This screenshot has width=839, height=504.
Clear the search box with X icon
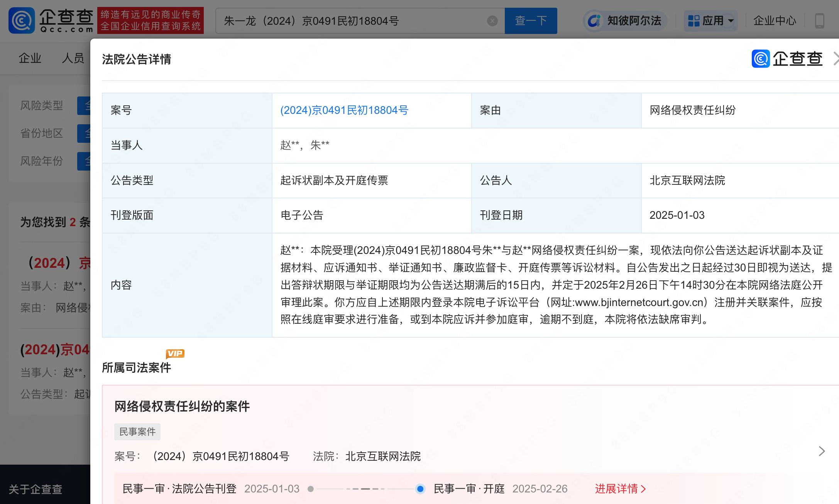(492, 21)
